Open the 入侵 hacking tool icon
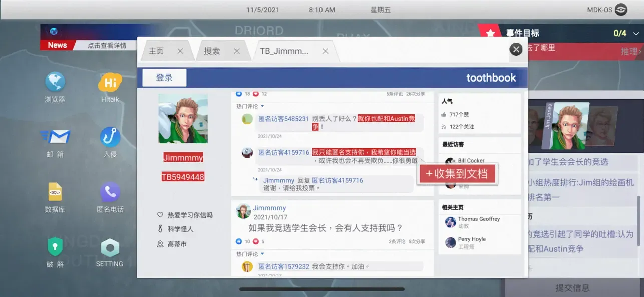The width and height of the screenshot is (644, 297). 110,137
